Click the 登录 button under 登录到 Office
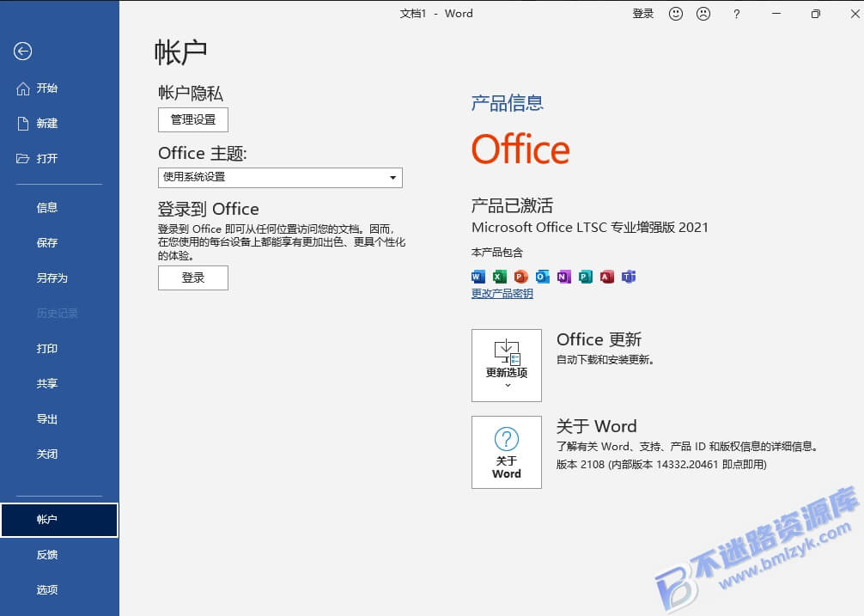The image size is (864, 616). pyautogui.click(x=193, y=278)
